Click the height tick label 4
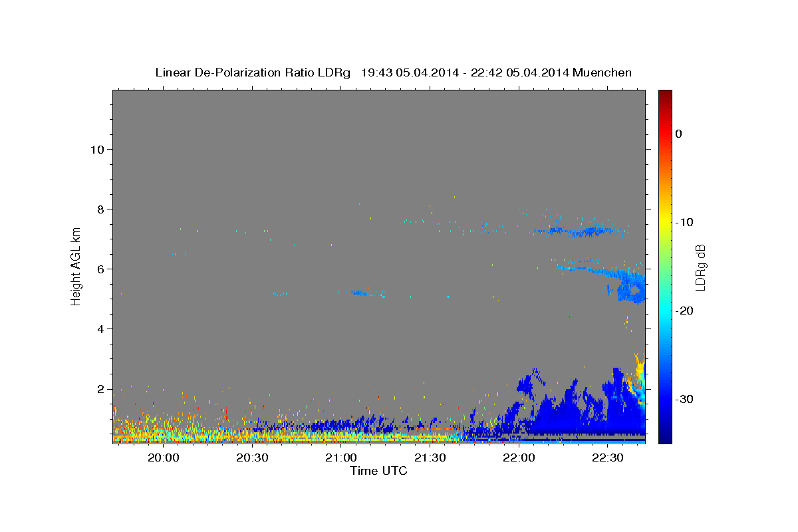The height and width of the screenshot is (532, 798). click(101, 329)
